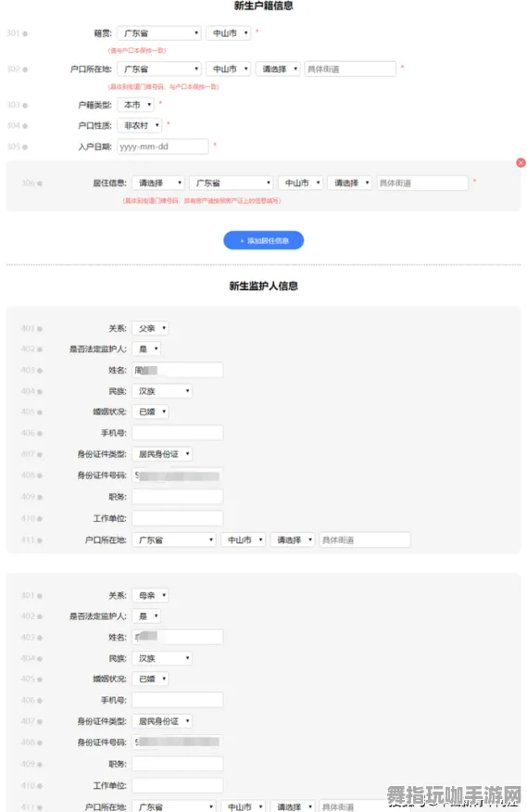Open 父亲 block 户口所在地 province dropdown

click(x=174, y=540)
